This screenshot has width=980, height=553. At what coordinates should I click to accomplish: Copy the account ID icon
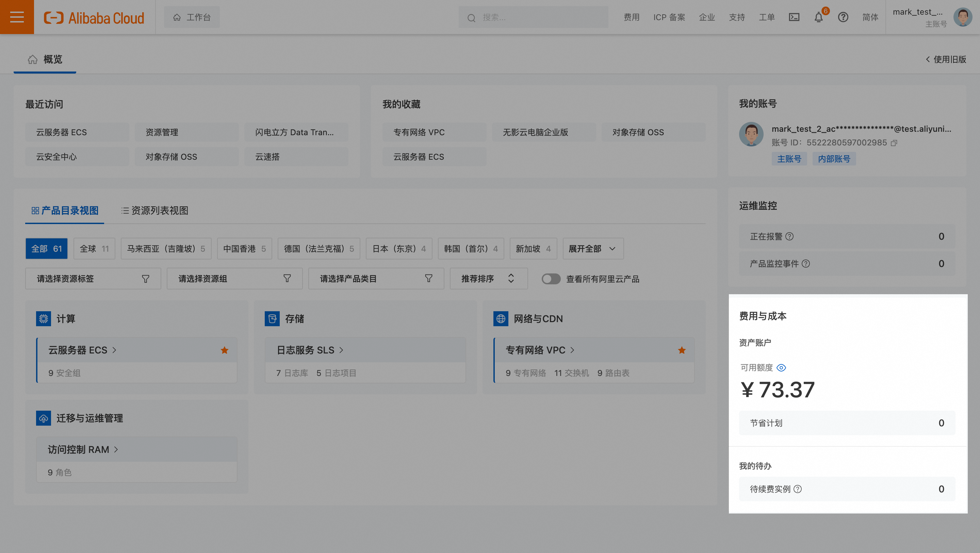coord(894,143)
